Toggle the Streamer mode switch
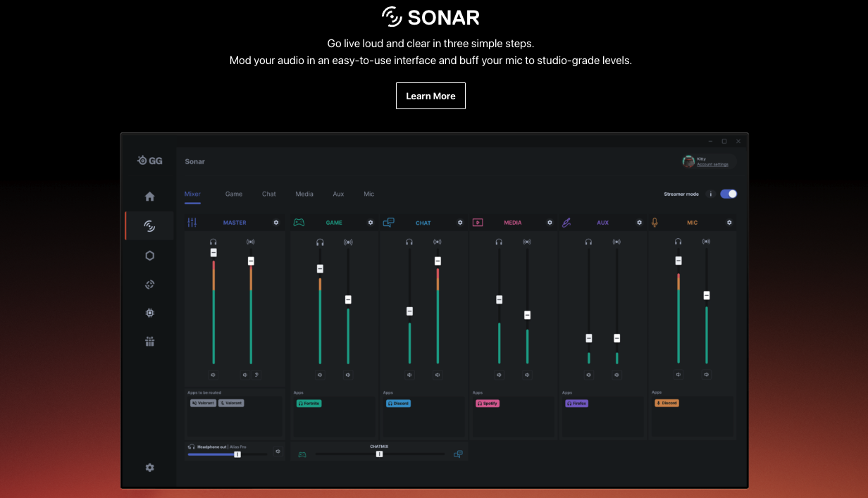 pyautogui.click(x=728, y=194)
